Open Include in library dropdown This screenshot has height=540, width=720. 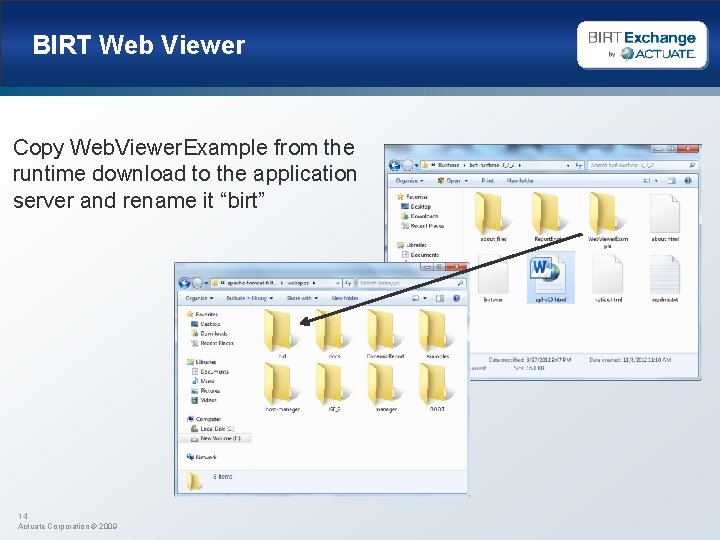(x=249, y=298)
